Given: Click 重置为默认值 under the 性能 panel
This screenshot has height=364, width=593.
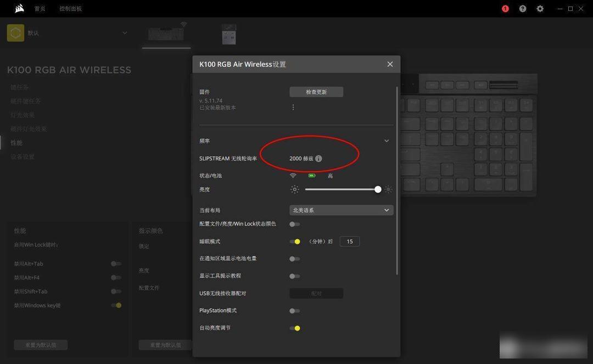Looking at the screenshot, I should [41, 345].
